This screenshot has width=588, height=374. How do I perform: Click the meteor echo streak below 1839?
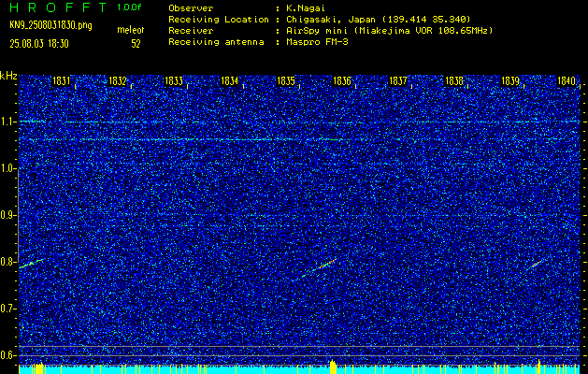coord(535,264)
